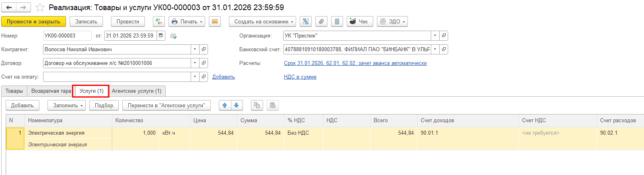
Task: Copy rows to clipboard icon
Action: pos(257,105)
